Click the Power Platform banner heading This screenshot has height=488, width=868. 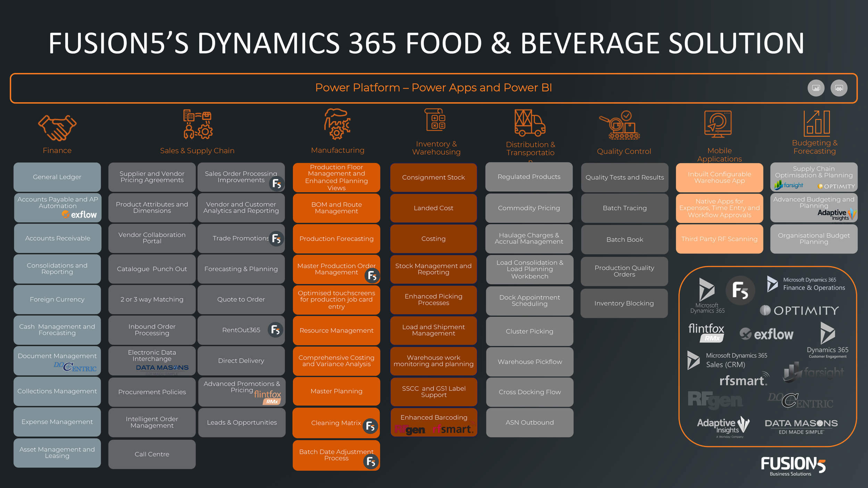coord(433,88)
